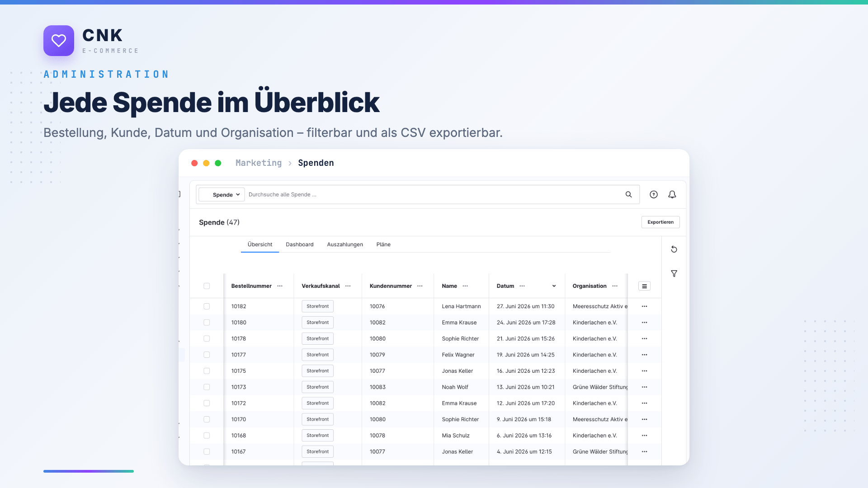Click date 21. Juni 2026 um 15:26
The width and height of the screenshot is (868, 488).
[x=526, y=338]
